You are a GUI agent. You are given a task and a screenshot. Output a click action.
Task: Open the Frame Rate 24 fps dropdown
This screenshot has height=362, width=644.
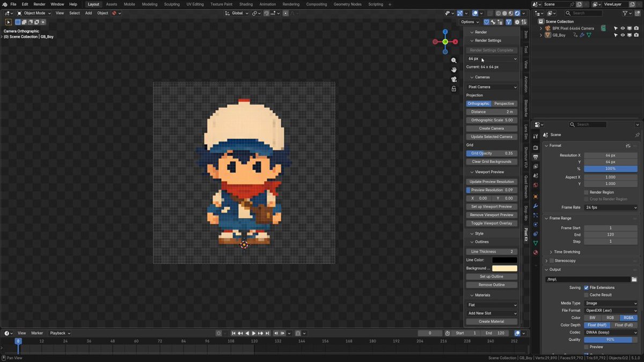[x=611, y=207]
